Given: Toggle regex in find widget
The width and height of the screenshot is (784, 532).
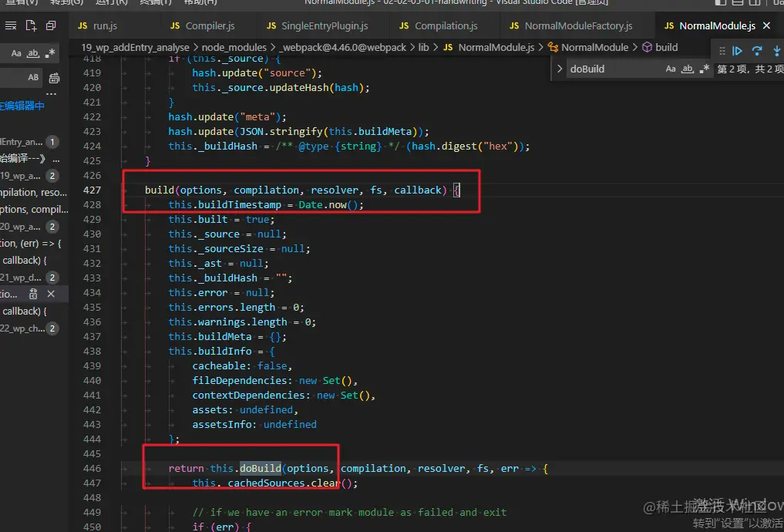Looking at the screenshot, I should coord(705,69).
